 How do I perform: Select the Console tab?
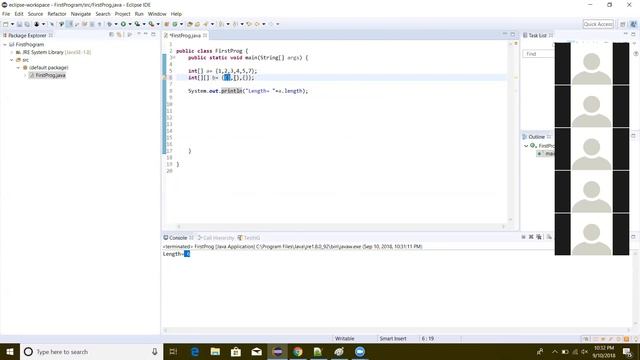click(x=178, y=238)
